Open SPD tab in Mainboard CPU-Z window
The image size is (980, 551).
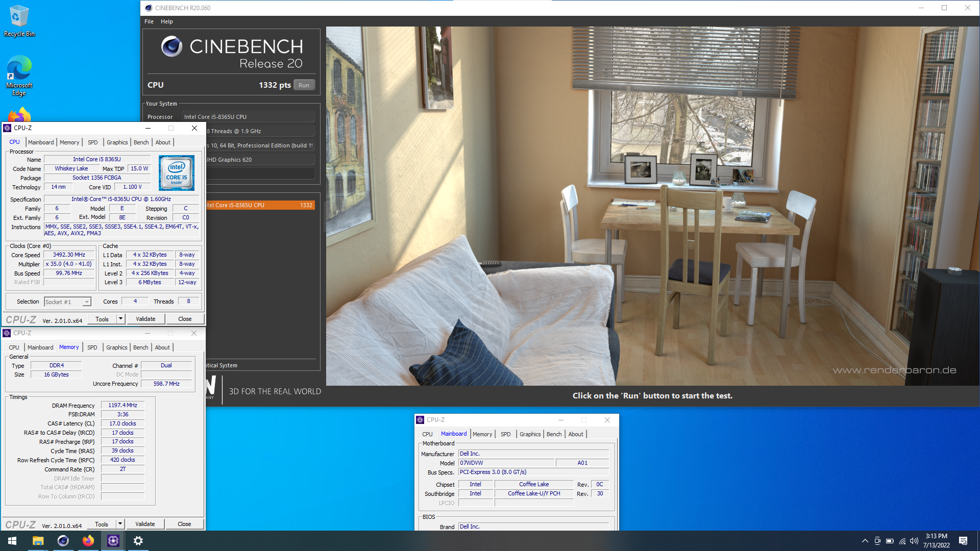[x=506, y=434]
